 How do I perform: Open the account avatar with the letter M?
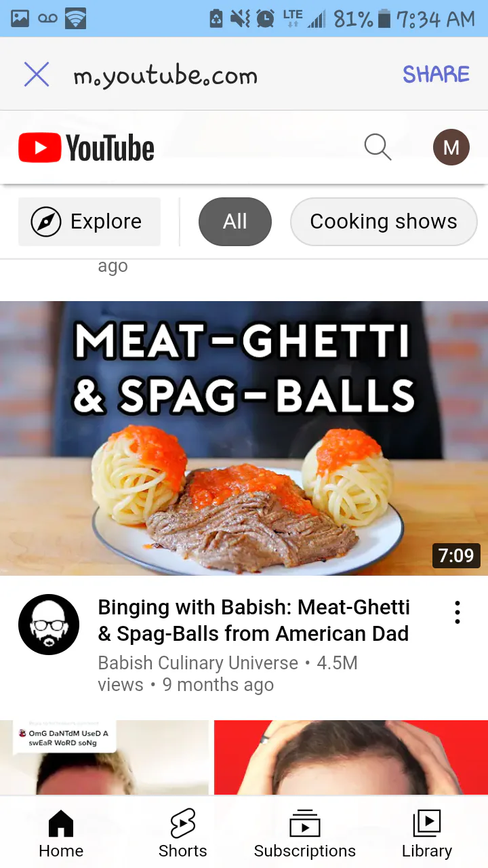pyautogui.click(x=451, y=147)
